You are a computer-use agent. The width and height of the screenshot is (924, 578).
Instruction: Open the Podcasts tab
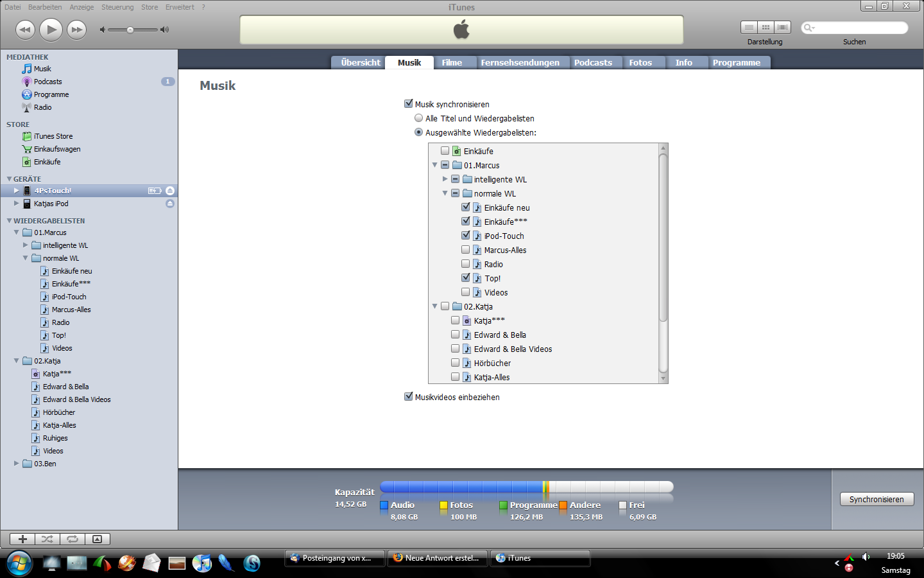pos(593,62)
